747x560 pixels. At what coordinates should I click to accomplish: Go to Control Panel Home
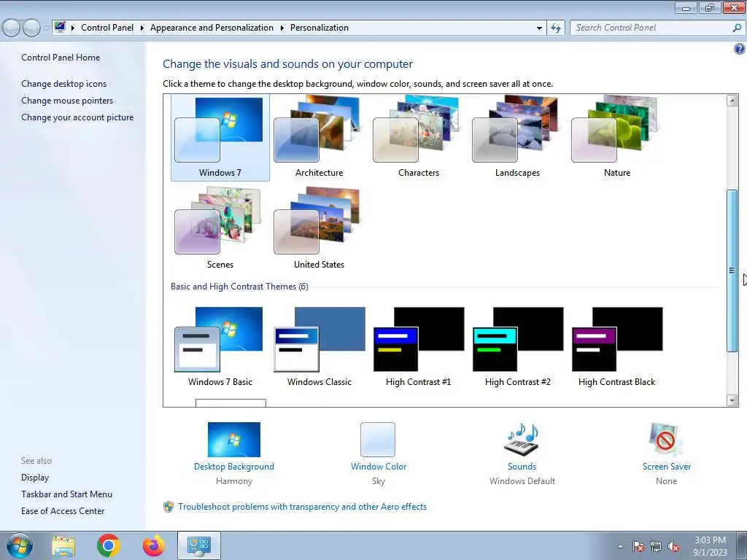61,58
